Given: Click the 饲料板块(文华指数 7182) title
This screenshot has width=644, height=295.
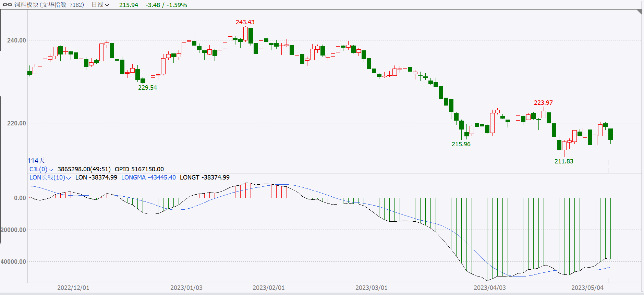Looking at the screenshot, I should pos(49,5).
